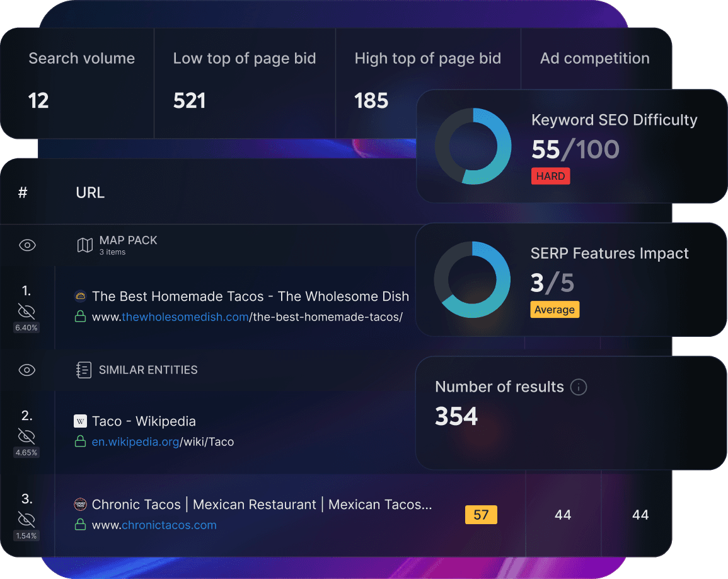Expand the SIMILAR ENTITIES row
Image resolution: width=728 pixels, height=579 pixels.
coord(148,370)
